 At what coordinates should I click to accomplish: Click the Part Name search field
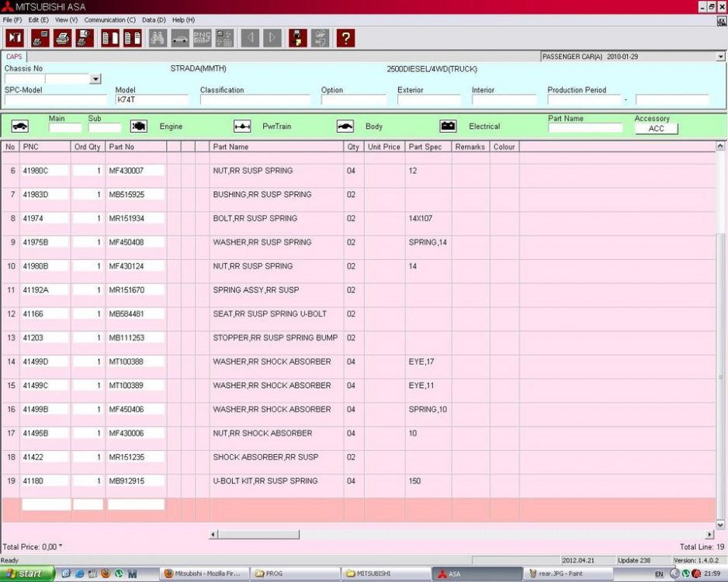coord(585,128)
